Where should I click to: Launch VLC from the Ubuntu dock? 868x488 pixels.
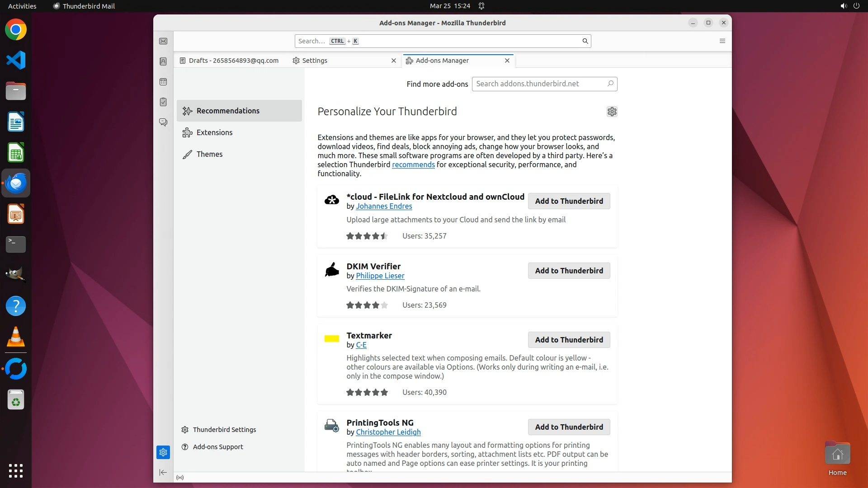point(16,337)
